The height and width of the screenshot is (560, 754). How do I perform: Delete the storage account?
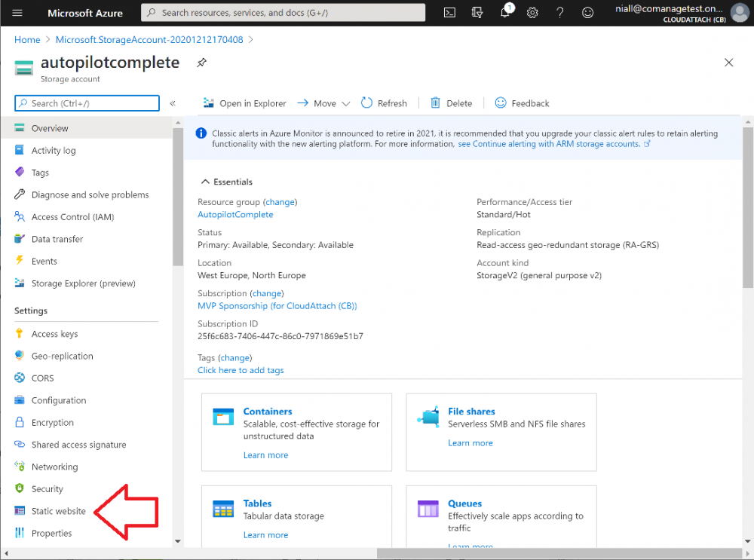(452, 103)
